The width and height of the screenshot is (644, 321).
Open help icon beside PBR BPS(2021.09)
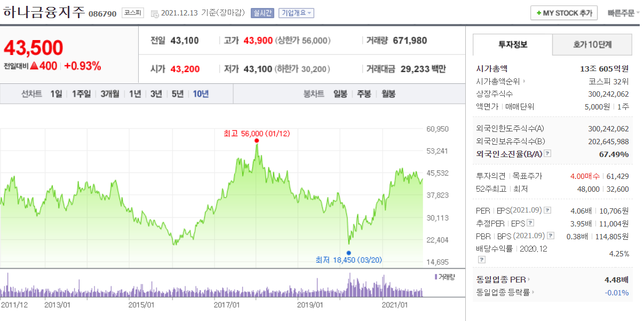tap(551, 236)
